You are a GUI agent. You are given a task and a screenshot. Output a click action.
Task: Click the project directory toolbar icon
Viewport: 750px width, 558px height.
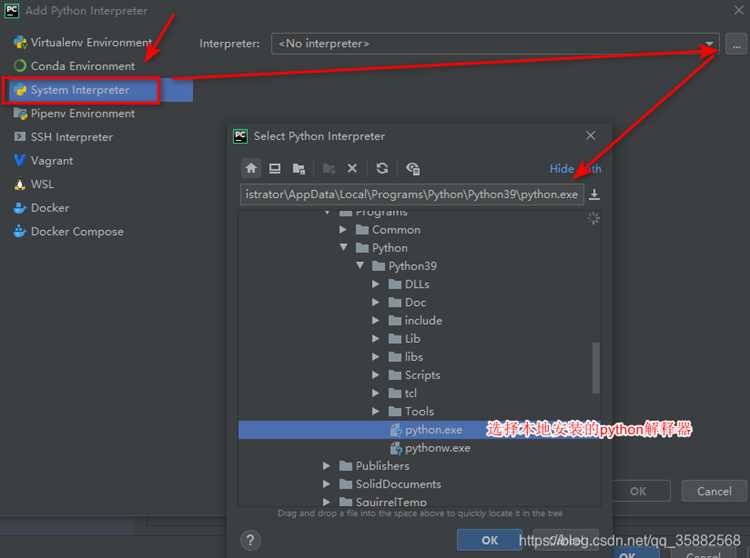(x=299, y=168)
